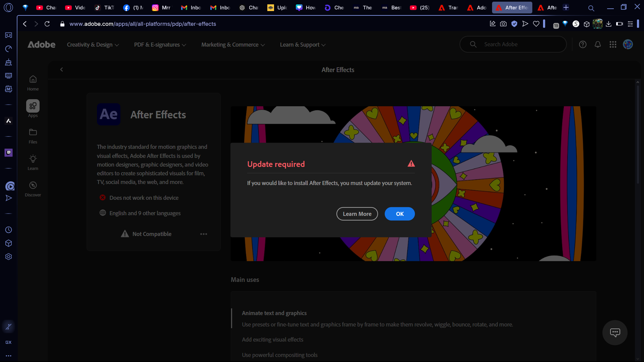644x362 pixels.
Task: Open the settings gear at sidebar bottom
Action: [x=8, y=256]
